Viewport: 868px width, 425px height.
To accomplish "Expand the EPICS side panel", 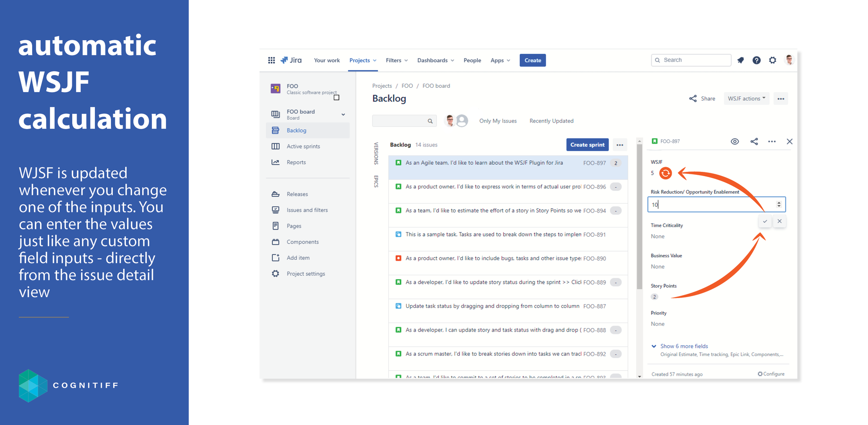I will (x=376, y=181).
